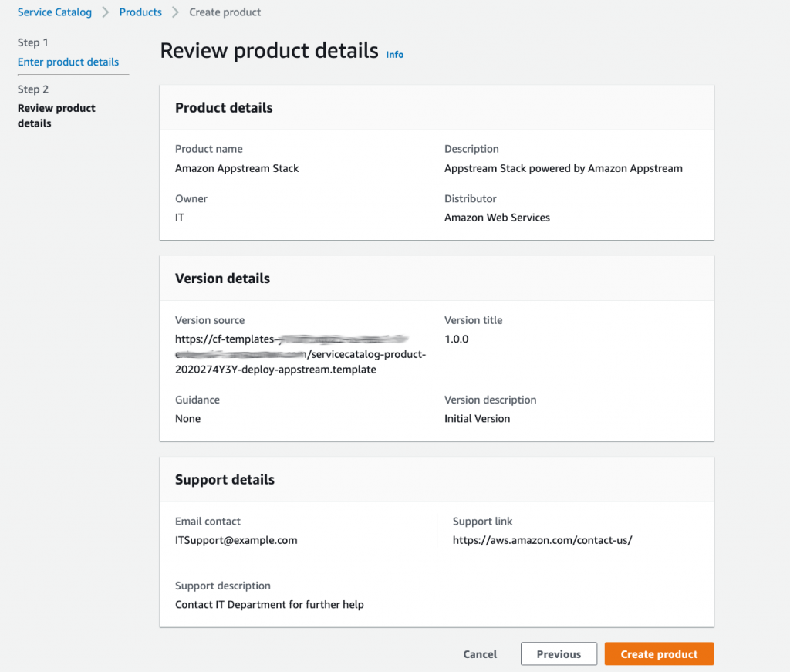The height and width of the screenshot is (672, 790).
Task: Select the distributor Amazon Web Services text
Action: (x=497, y=218)
